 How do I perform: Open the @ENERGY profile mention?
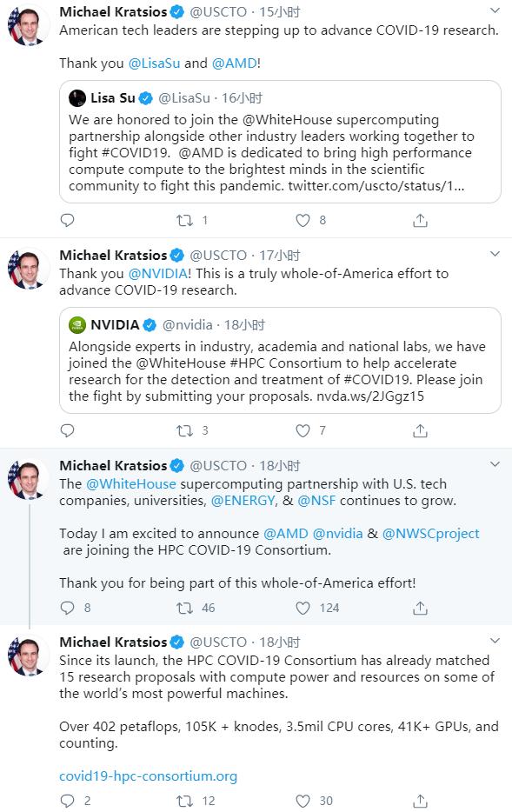243,500
